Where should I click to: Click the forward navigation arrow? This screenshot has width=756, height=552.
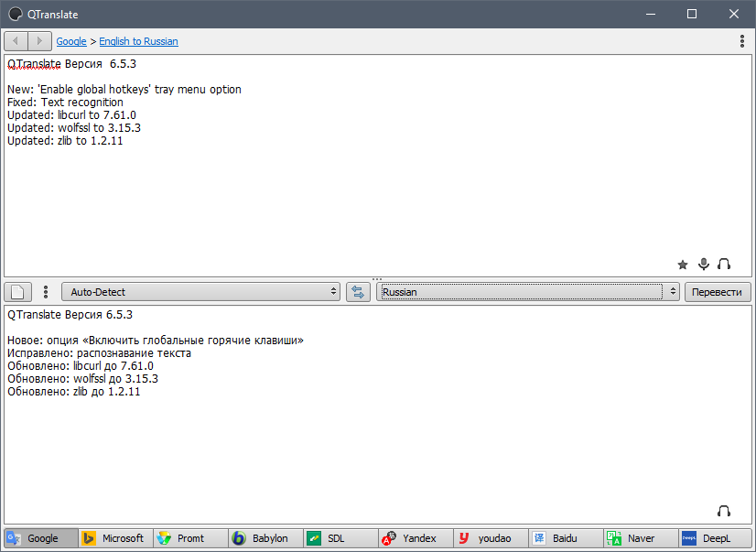[x=40, y=41]
